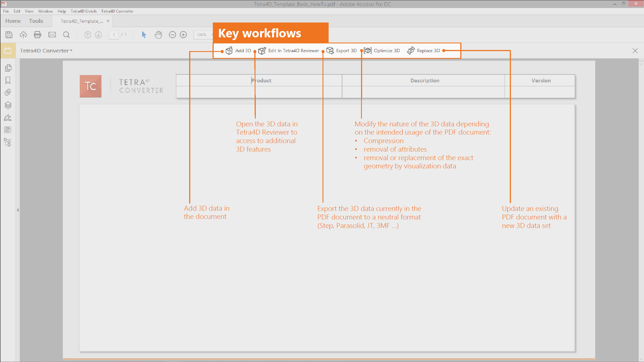Open the Model Tree panel icon

pyautogui.click(x=8, y=142)
